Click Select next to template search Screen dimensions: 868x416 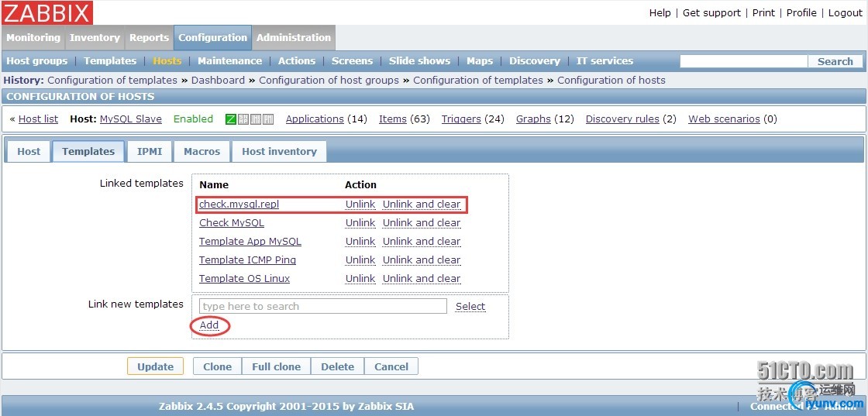[x=470, y=307]
